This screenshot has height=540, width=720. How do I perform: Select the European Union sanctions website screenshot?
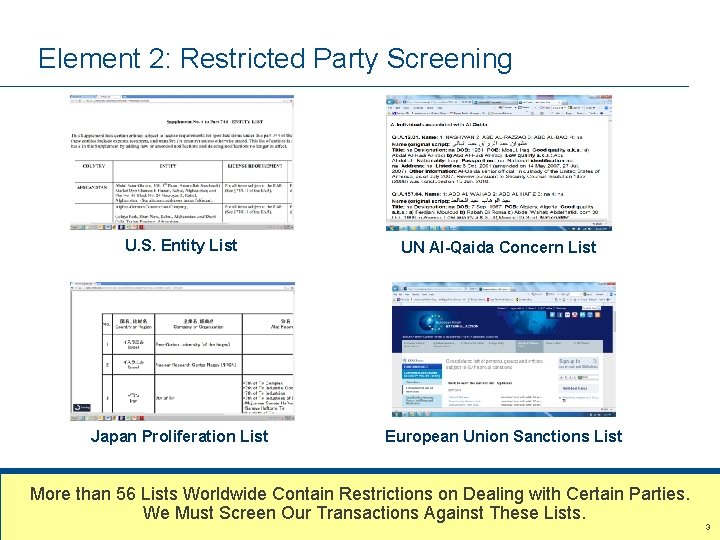pyautogui.click(x=504, y=350)
